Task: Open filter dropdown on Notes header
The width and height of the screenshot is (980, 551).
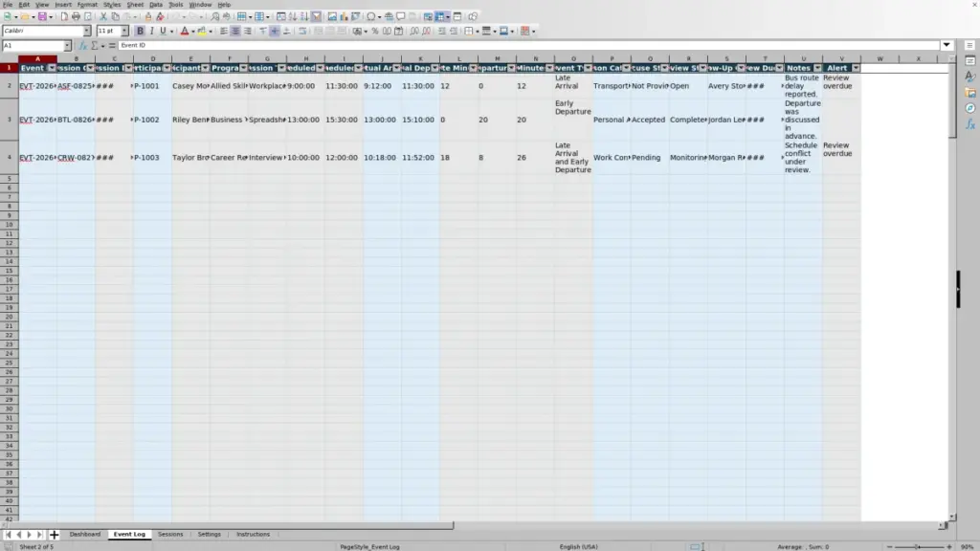Action: 817,68
